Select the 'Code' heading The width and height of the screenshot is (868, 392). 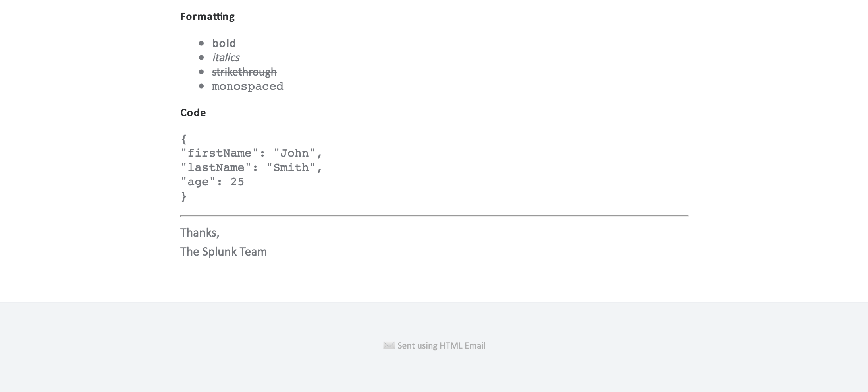(193, 113)
